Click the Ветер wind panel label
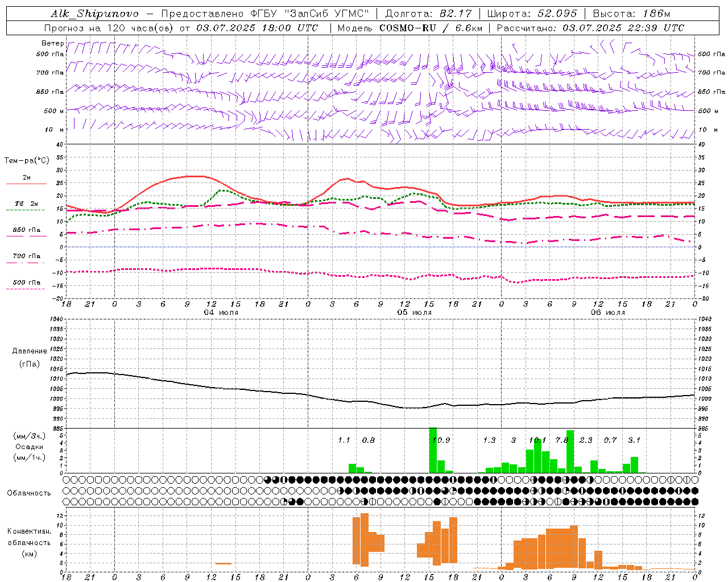Viewport: 728px width, 582px height. [x=53, y=43]
